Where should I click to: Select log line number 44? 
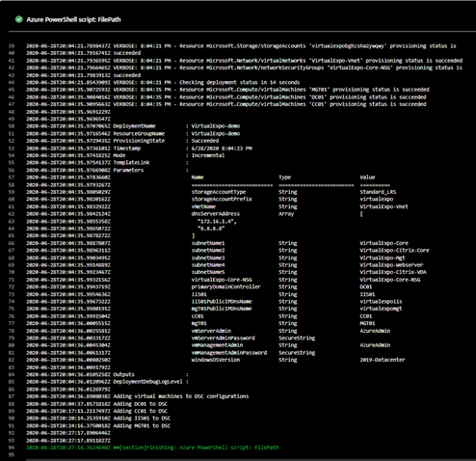12,83
